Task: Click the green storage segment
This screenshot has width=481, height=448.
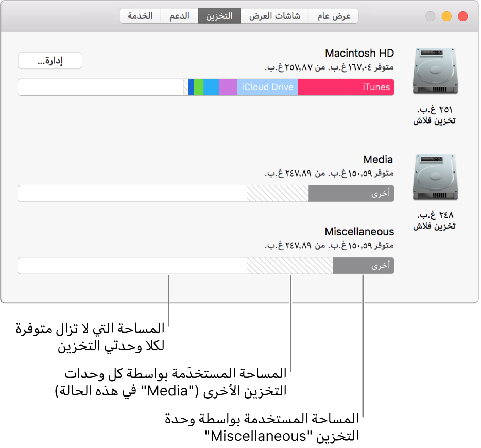Action: tap(199, 87)
